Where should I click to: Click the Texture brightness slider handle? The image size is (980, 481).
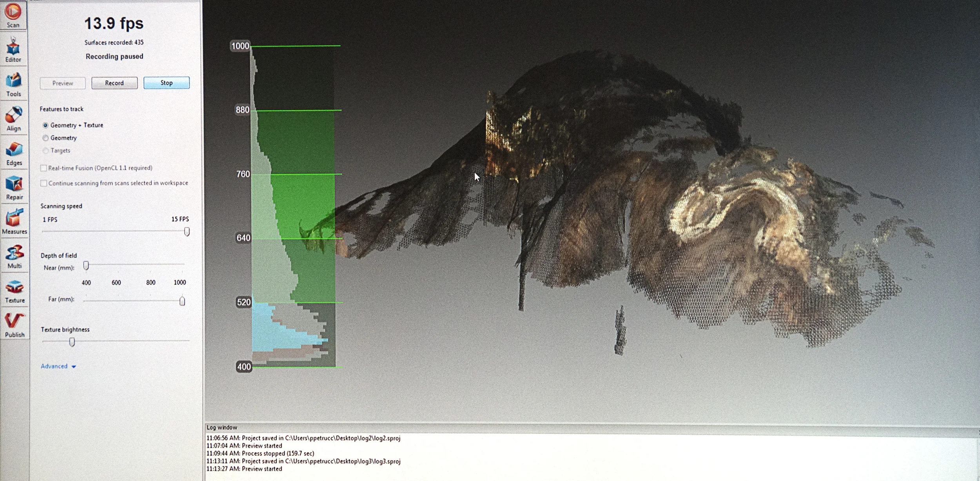tap(72, 342)
